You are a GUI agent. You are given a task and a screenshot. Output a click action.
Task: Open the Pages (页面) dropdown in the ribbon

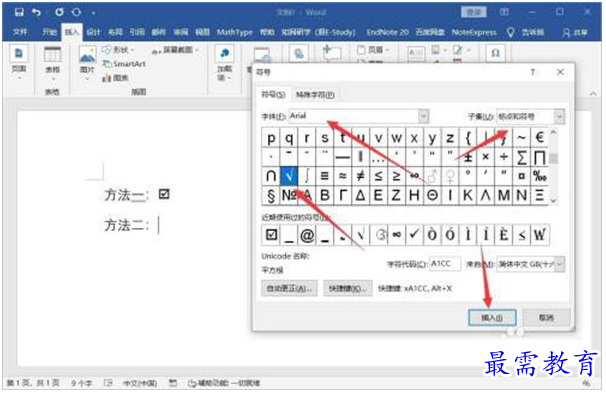[x=19, y=61]
